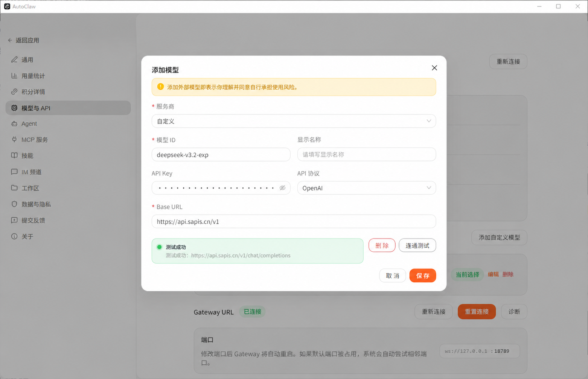The width and height of the screenshot is (588, 379).
Task: Click the IM 频道 chat bubble icon
Action: tap(14, 172)
